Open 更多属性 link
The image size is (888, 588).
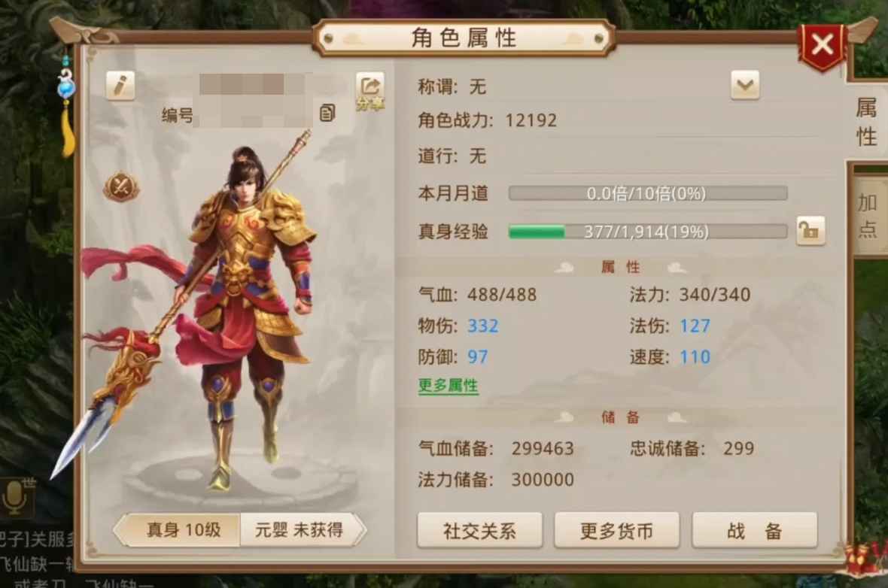coord(449,386)
